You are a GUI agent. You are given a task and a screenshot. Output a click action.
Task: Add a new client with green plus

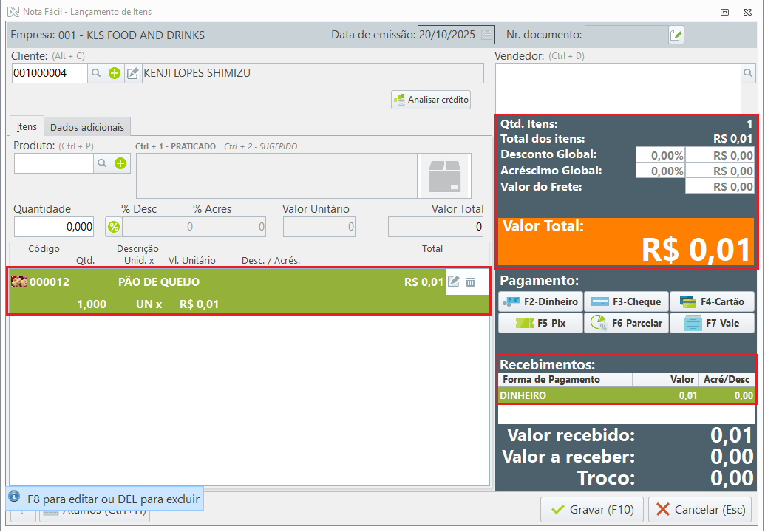coord(115,73)
